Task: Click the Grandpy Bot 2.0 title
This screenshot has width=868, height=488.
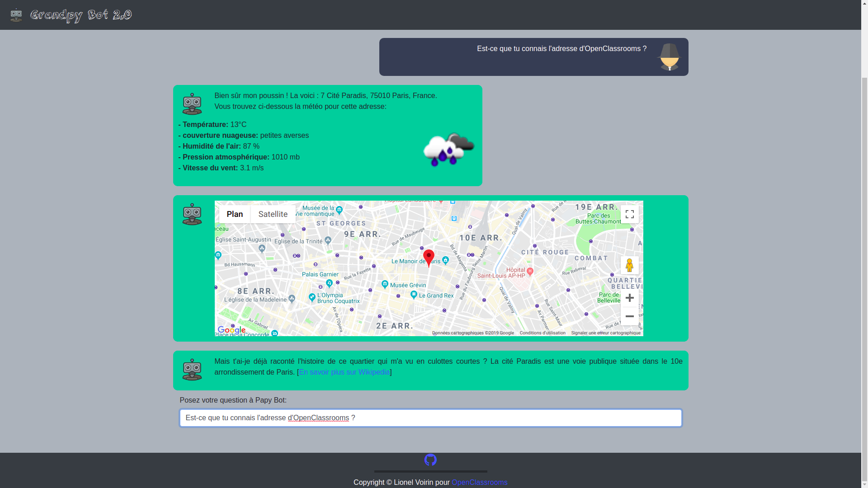Action: pos(81,15)
